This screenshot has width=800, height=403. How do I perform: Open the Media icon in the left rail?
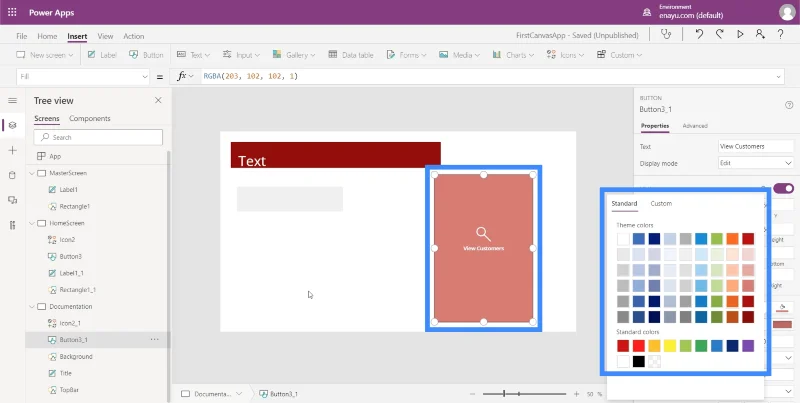point(12,200)
